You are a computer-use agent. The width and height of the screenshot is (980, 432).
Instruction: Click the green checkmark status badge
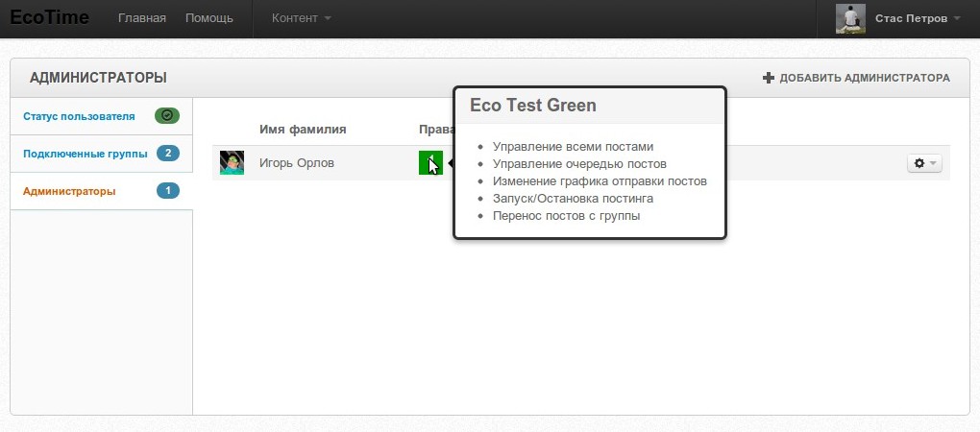[167, 116]
